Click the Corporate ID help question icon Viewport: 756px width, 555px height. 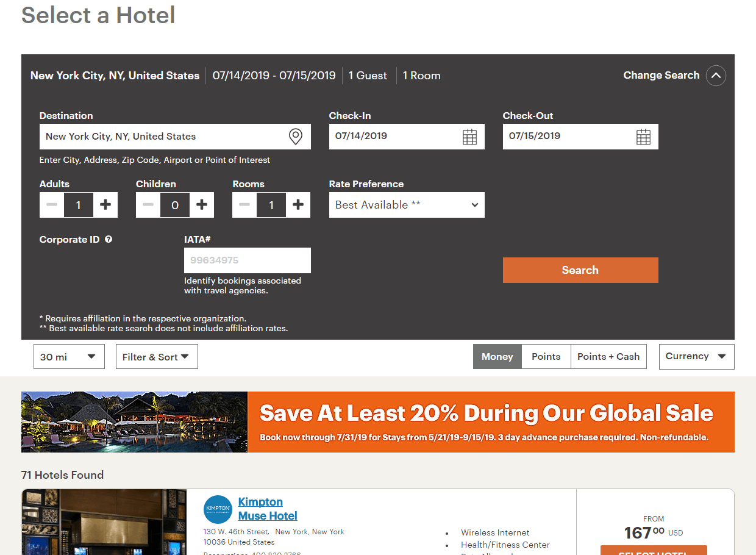[x=109, y=240]
